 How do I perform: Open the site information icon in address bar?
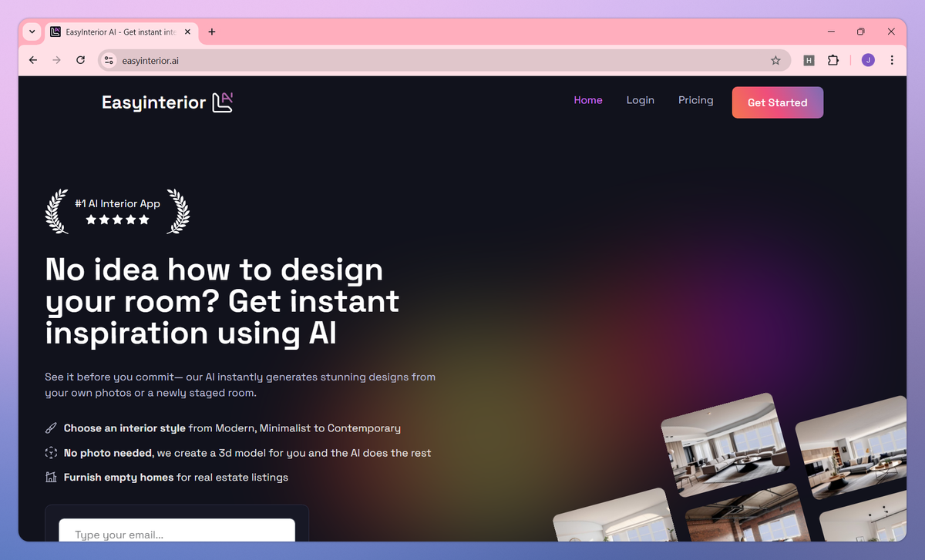click(x=109, y=60)
